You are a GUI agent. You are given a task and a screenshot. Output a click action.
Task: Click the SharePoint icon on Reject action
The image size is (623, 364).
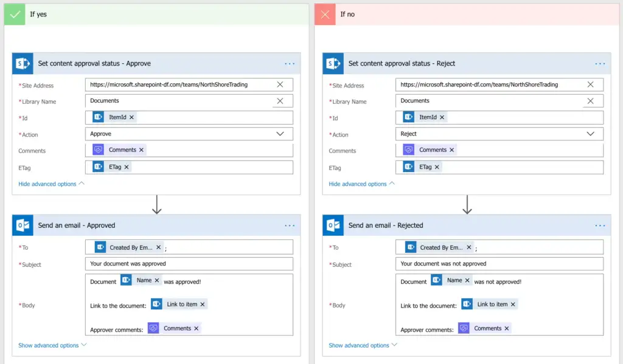pyautogui.click(x=334, y=63)
